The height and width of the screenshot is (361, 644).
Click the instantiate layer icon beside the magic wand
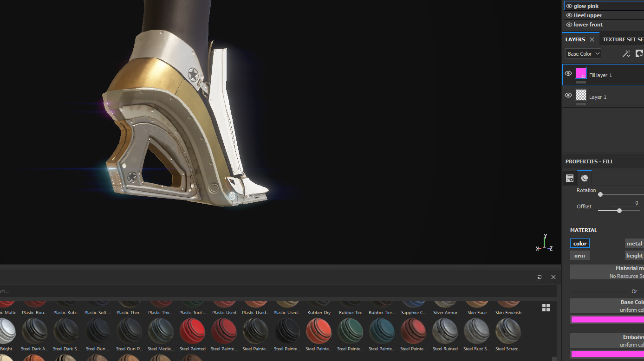[x=639, y=53]
